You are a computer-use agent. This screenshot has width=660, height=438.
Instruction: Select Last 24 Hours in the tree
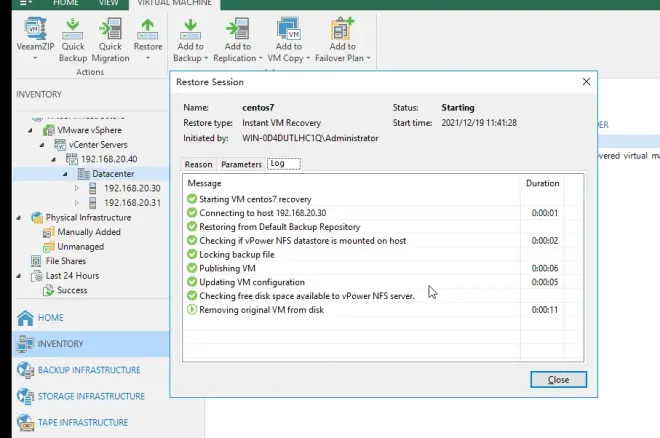(x=72, y=276)
